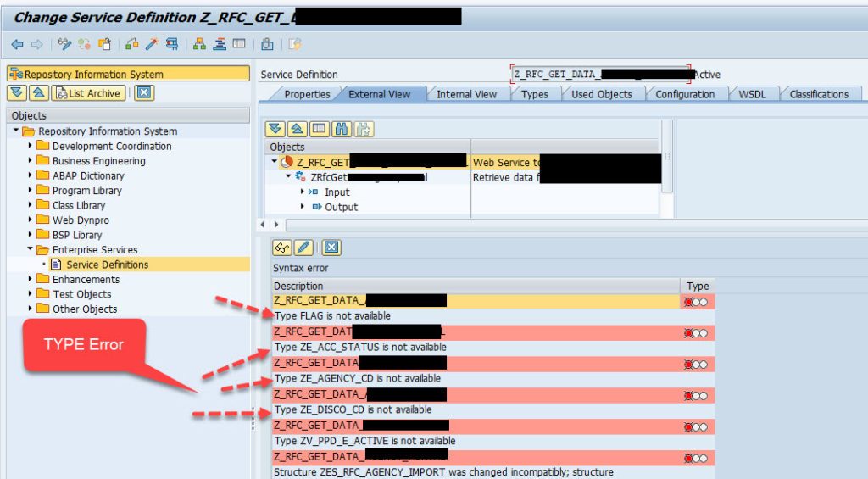Open the Used Objects tab
The width and height of the screenshot is (868, 479).
click(x=602, y=94)
